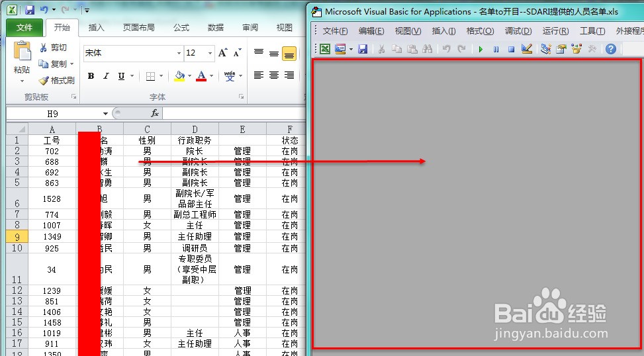Open the name box dropdown showing H9
This screenshot has width=644, height=356.
(x=105, y=114)
